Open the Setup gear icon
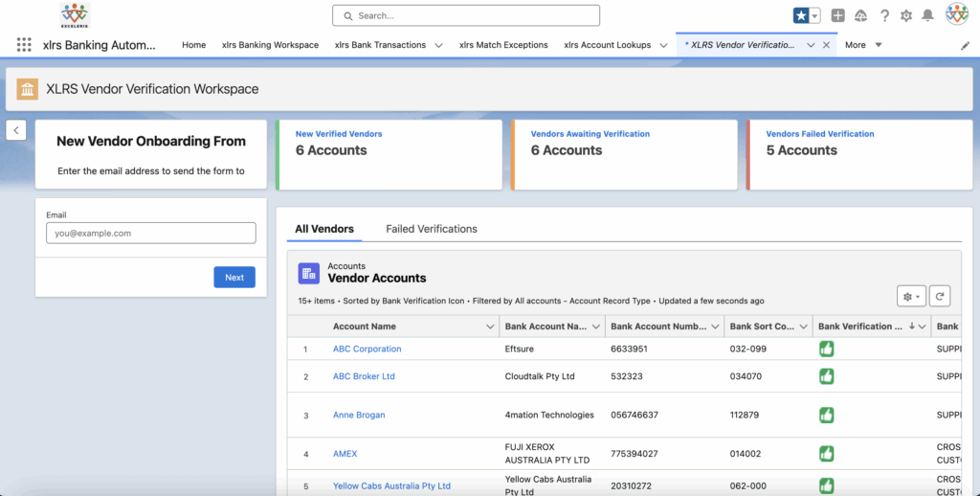The width and height of the screenshot is (980, 496). pyautogui.click(x=906, y=15)
